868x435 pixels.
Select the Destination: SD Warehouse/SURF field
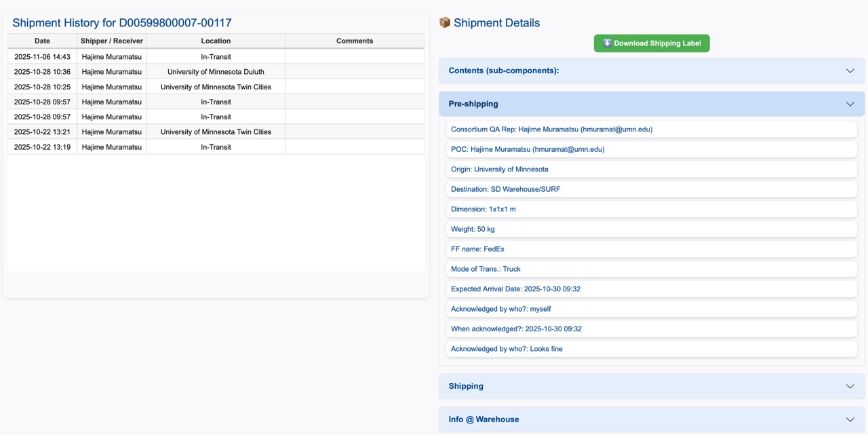click(x=505, y=189)
